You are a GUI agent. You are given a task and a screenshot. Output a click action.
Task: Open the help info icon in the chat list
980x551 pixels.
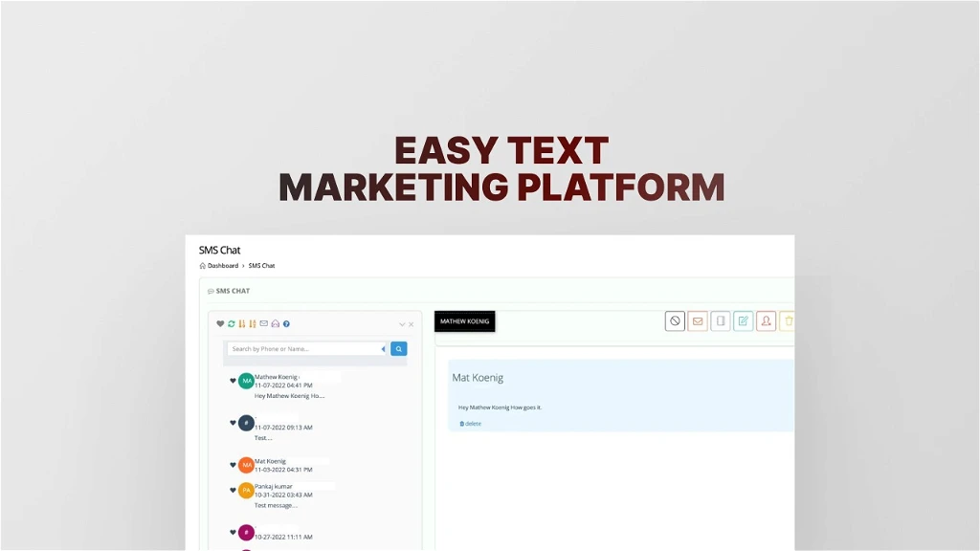(x=287, y=323)
